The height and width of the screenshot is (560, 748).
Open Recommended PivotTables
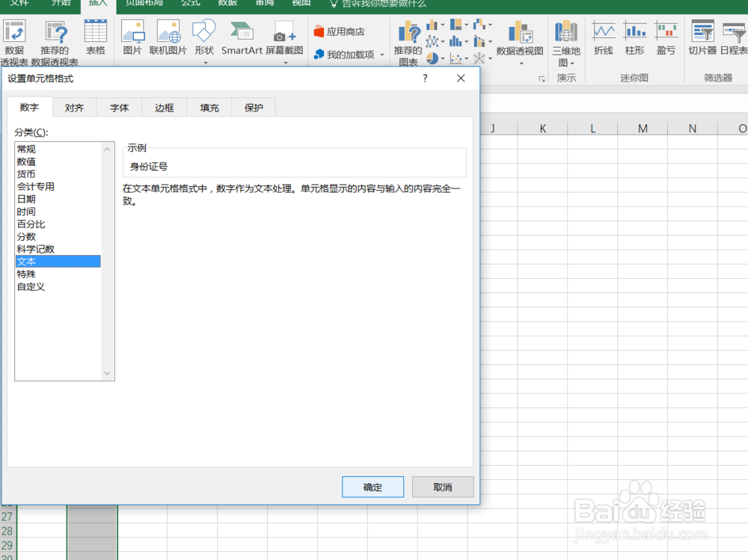(x=55, y=43)
